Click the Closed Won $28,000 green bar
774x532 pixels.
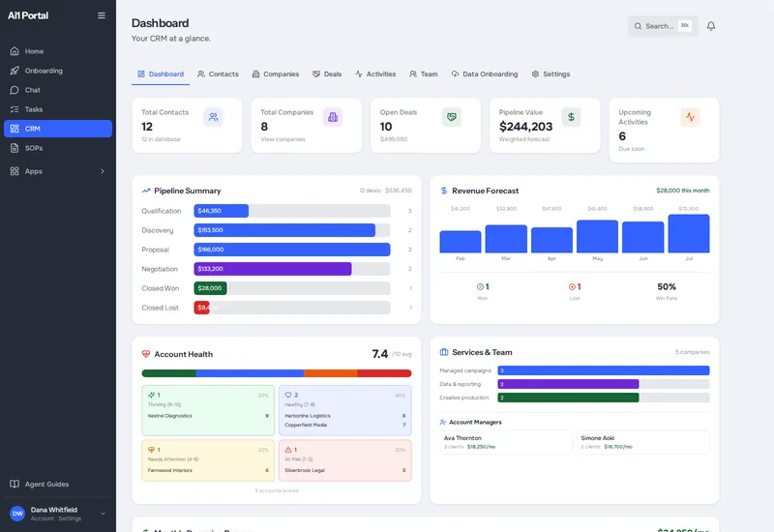(x=210, y=288)
